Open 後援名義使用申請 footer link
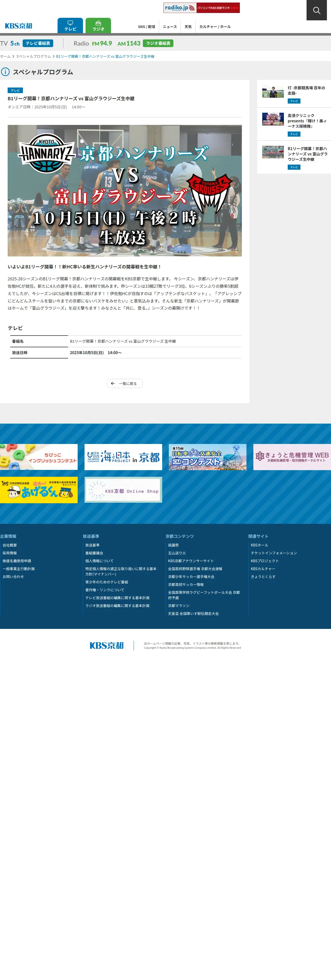Viewport: 331px width, 980px height. pos(17,561)
